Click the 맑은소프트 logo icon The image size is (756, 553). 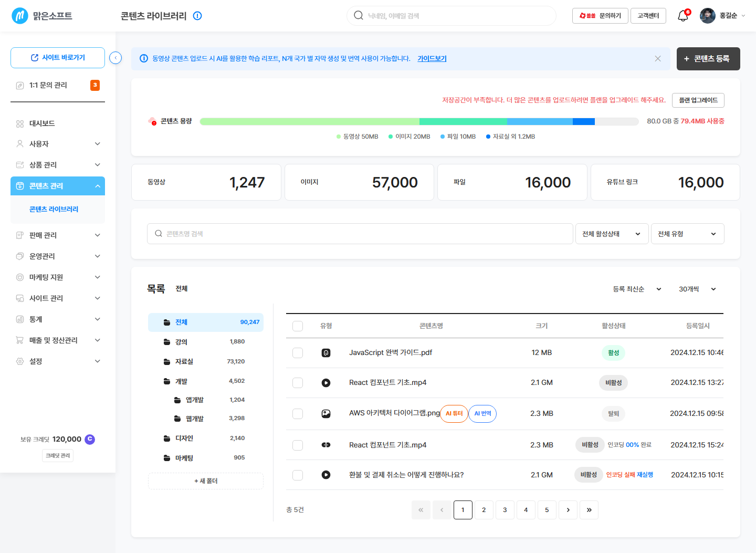pyautogui.click(x=20, y=16)
